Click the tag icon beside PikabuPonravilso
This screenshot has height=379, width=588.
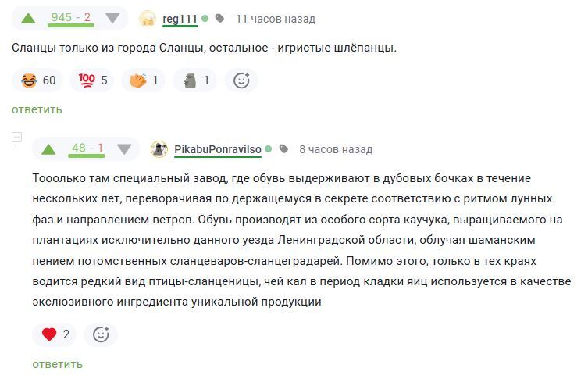tap(283, 149)
